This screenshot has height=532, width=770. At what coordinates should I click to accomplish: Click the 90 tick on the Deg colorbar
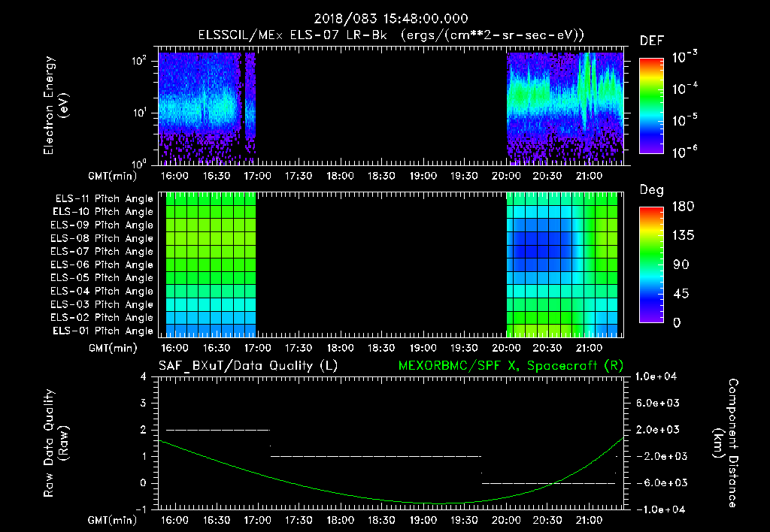coord(681,264)
